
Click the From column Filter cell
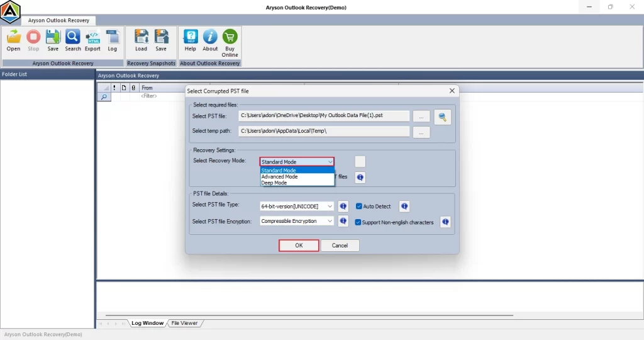[x=162, y=96]
